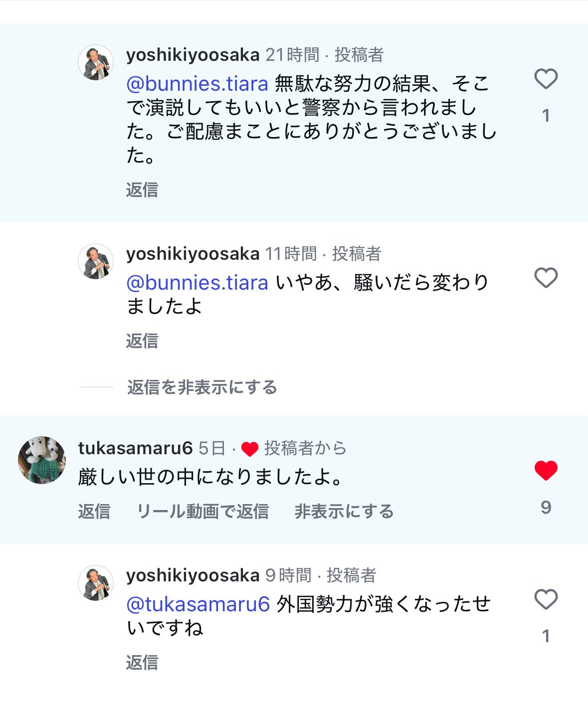The width and height of the screenshot is (588, 711).
Task: Tap yoshikiyoosaka avatar on 21-hour reply
Action: point(96,63)
